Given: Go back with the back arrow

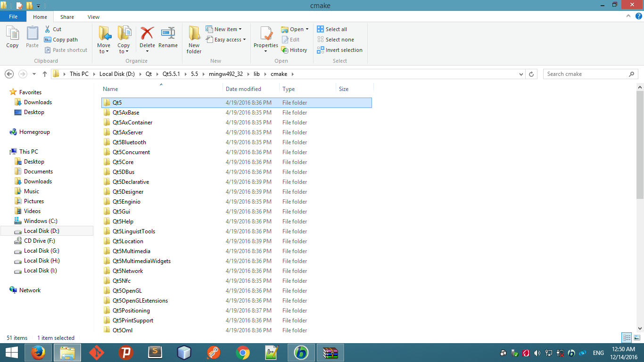Looking at the screenshot, I should pyautogui.click(x=9, y=74).
